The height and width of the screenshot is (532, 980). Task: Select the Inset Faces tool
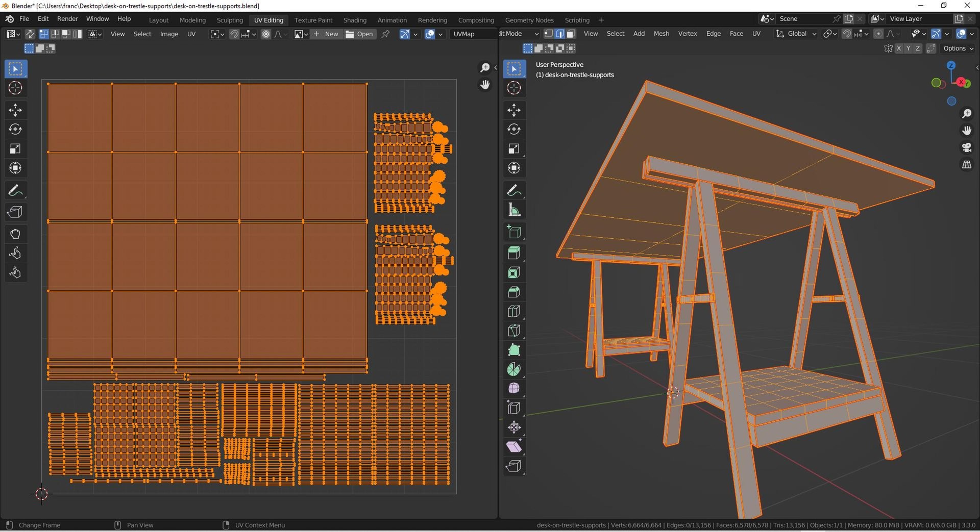pyautogui.click(x=514, y=273)
